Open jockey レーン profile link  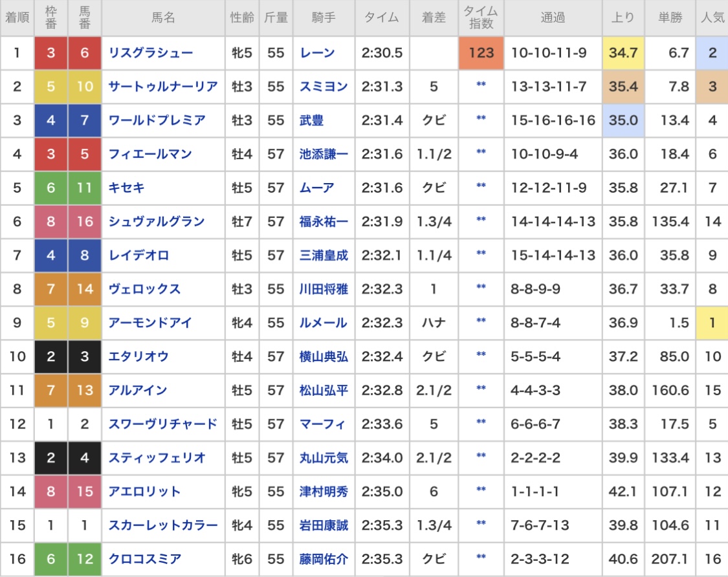[318, 53]
